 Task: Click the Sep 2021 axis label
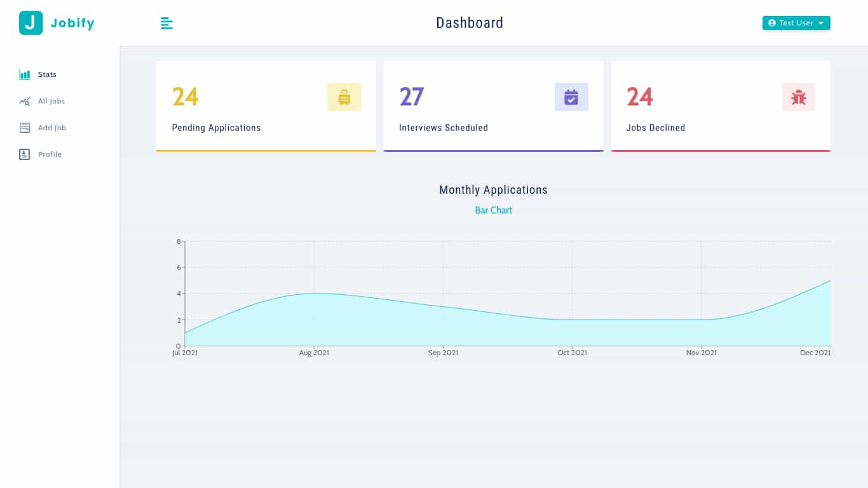[443, 353]
